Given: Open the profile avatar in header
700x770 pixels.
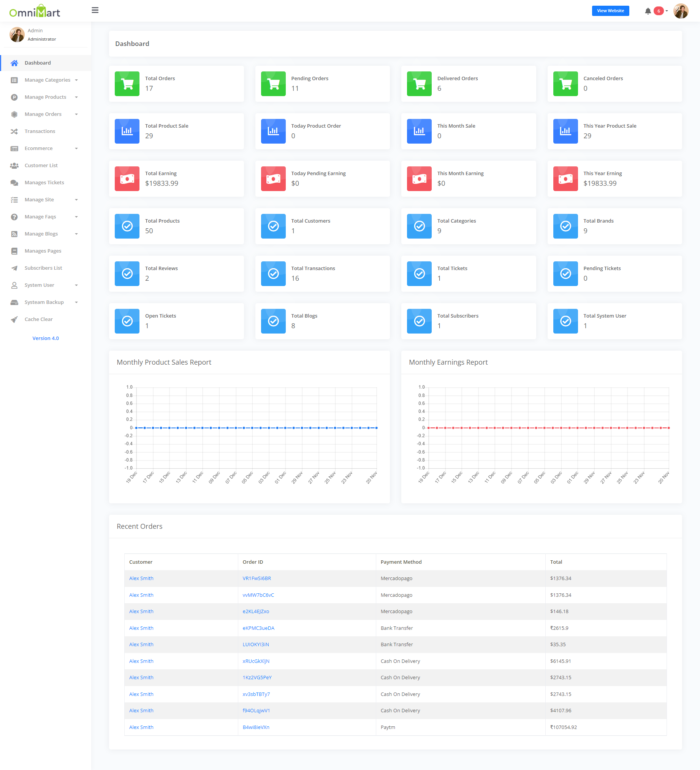Looking at the screenshot, I should pos(681,11).
